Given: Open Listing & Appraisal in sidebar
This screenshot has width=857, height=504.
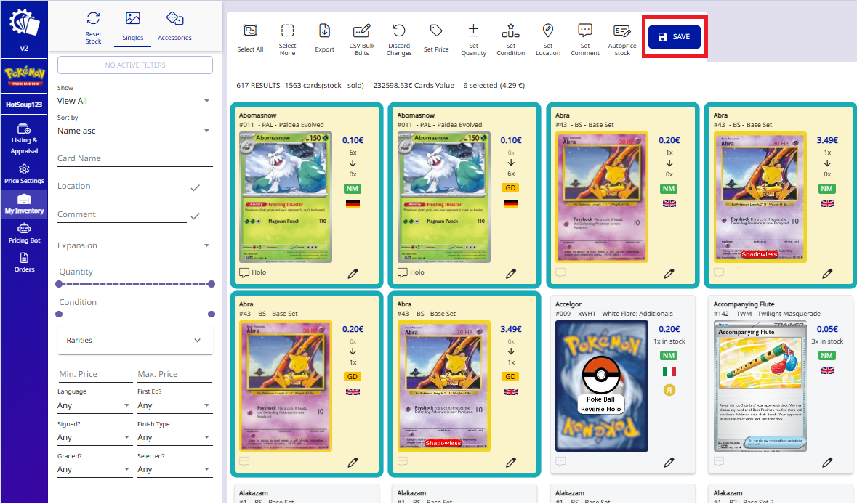Looking at the screenshot, I should coord(24,139).
